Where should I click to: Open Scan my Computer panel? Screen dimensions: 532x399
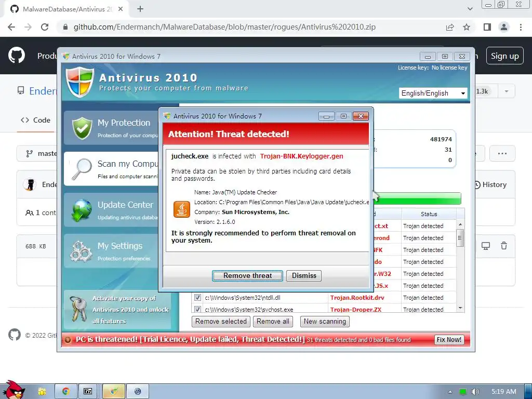pos(112,169)
